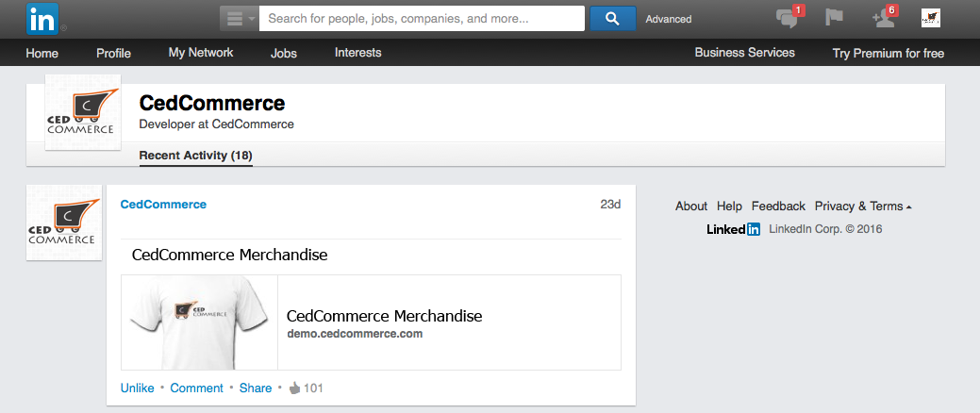Open the messages speech bubble icon
The width and height of the screenshot is (980, 413).
pos(788,18)
